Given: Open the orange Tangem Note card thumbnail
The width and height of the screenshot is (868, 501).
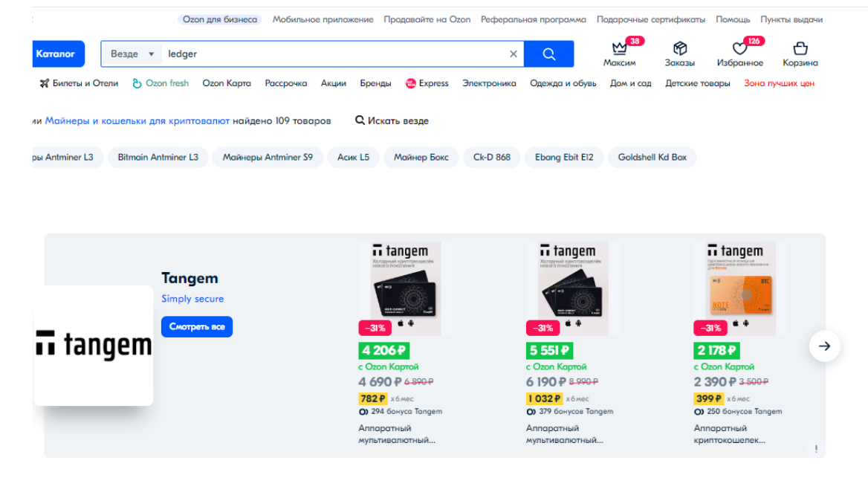Looking at the screenshot, I should click(739, 288).
